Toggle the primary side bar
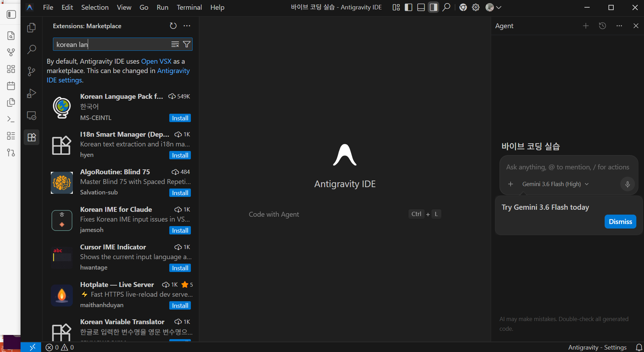 pos(409,7)
